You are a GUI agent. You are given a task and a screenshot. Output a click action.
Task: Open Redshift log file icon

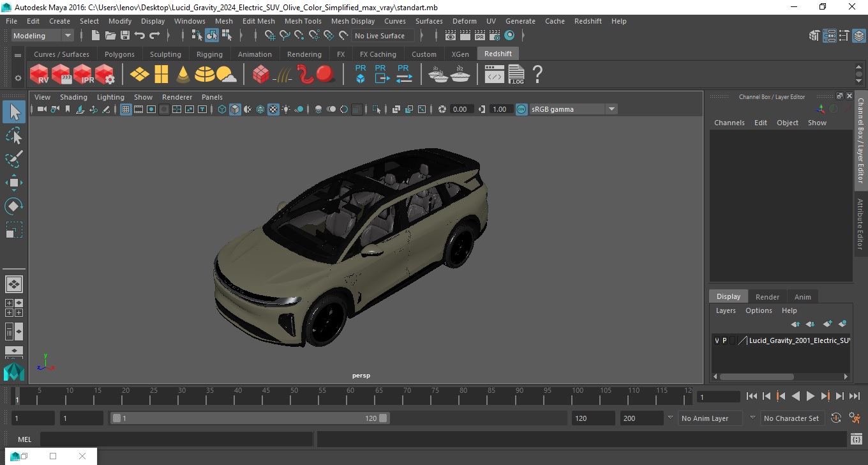[x=516, y=75]
